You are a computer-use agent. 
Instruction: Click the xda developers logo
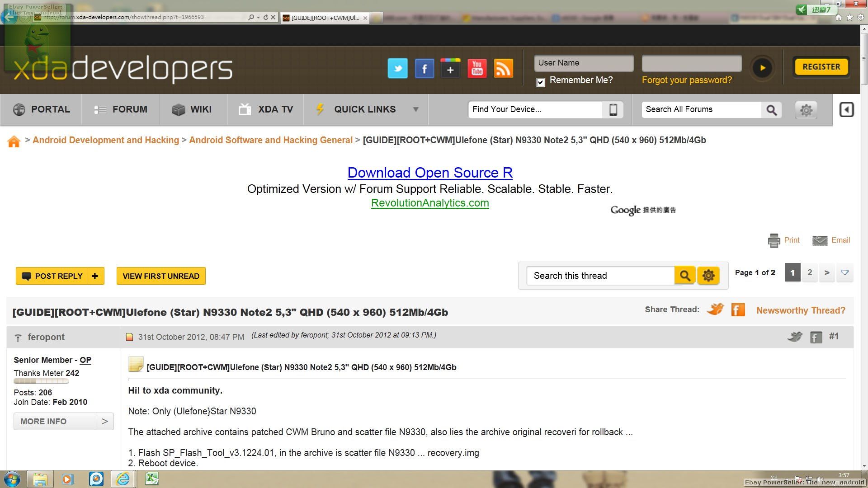point(123,69)
